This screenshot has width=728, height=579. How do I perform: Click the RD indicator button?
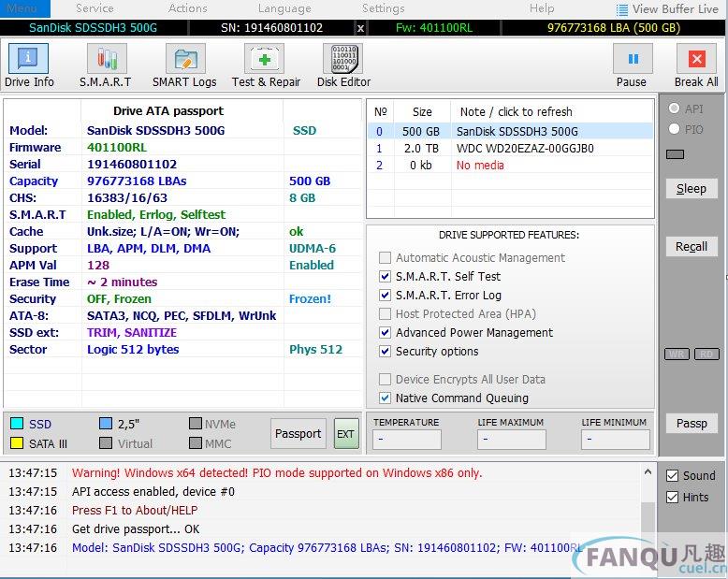pyautogui.click(x=706, y=355)
